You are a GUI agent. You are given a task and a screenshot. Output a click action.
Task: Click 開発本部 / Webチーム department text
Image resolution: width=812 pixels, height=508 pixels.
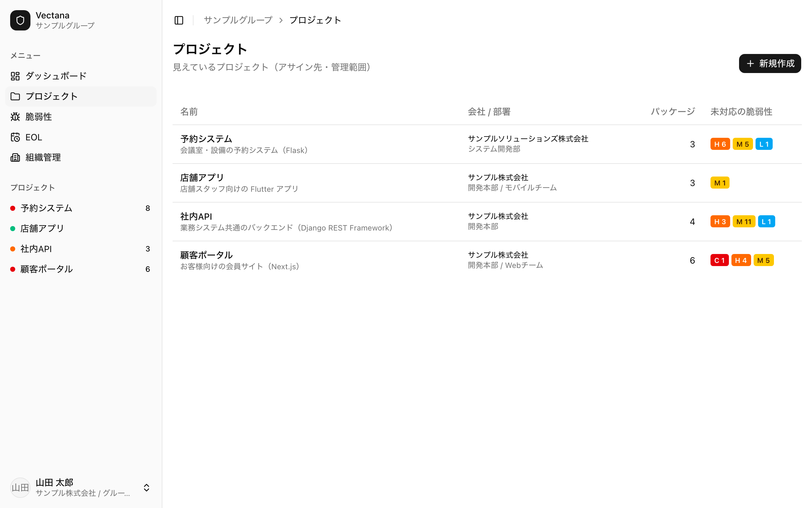(505, 265)
